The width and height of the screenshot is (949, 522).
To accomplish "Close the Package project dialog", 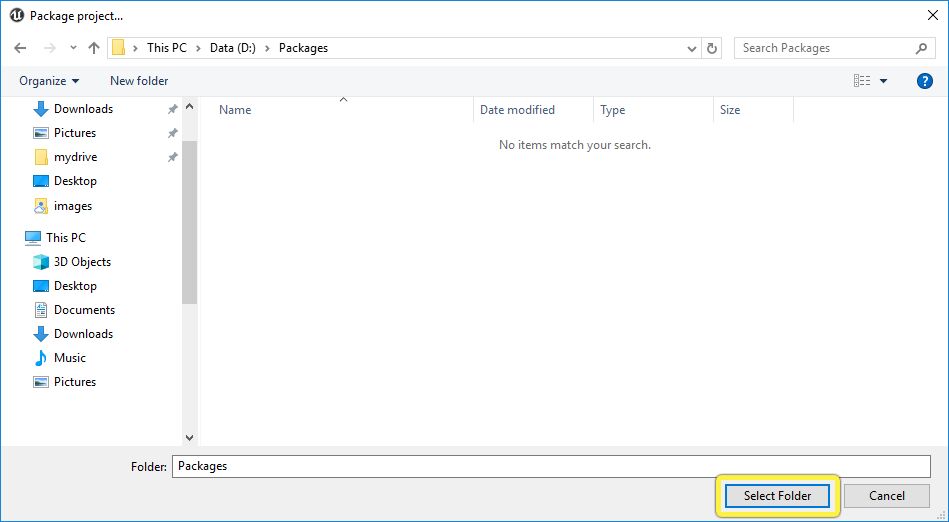I will click(x=933, y=16).
